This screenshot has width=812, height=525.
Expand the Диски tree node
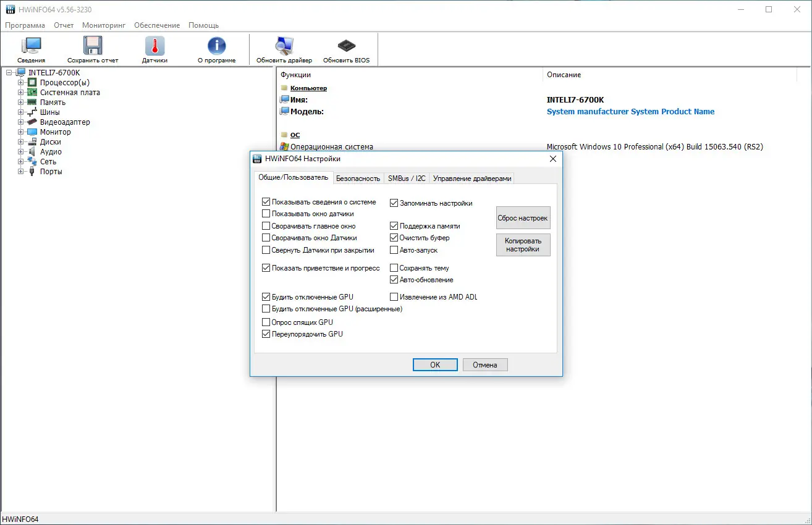(21, 141)
